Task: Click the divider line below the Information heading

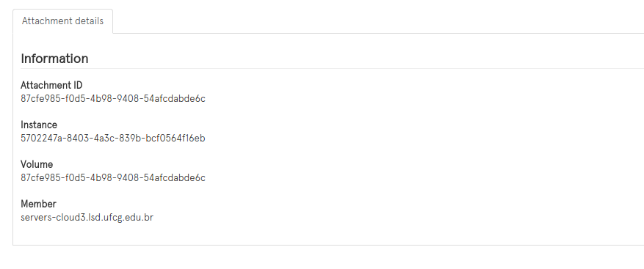Action: [332, 68]
